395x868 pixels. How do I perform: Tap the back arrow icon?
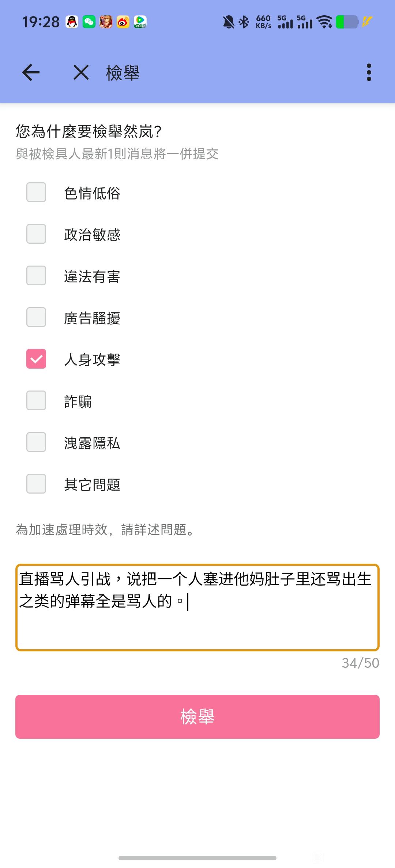pos(31,72)
